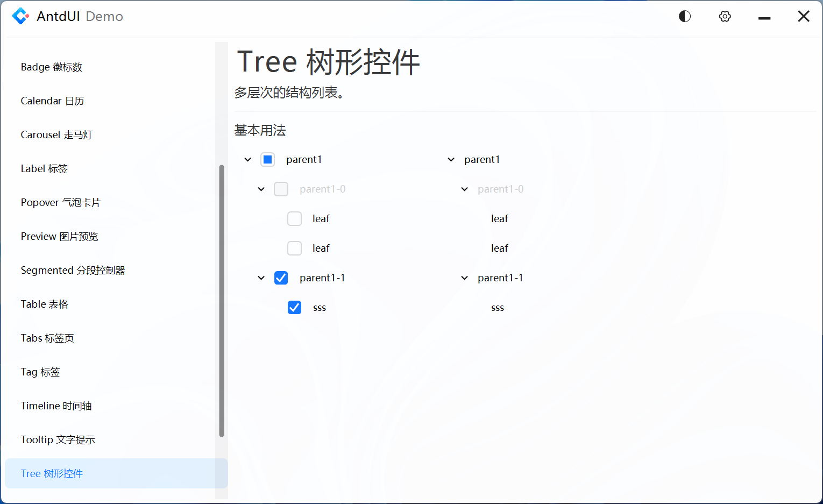Check the first leaf node checkbox
Viewport: 823px width, 504px height.
[x=294, y=218]
